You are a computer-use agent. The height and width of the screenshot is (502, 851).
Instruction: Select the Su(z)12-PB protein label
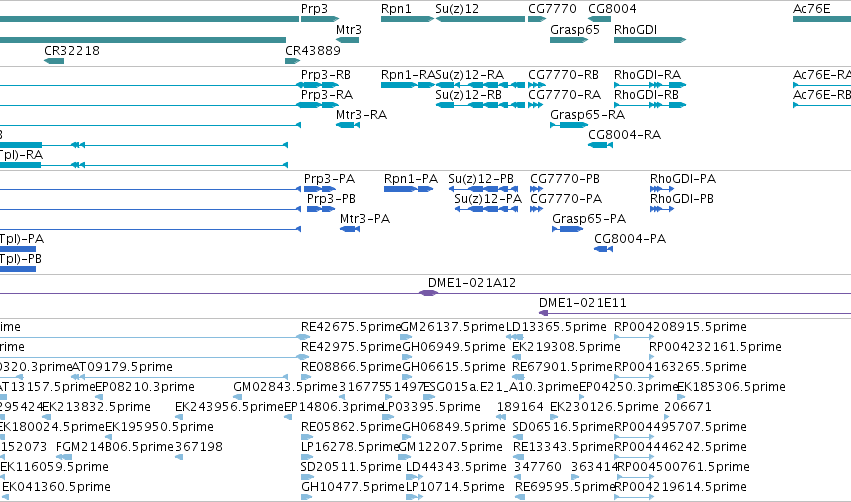click(x=481, y=179)
